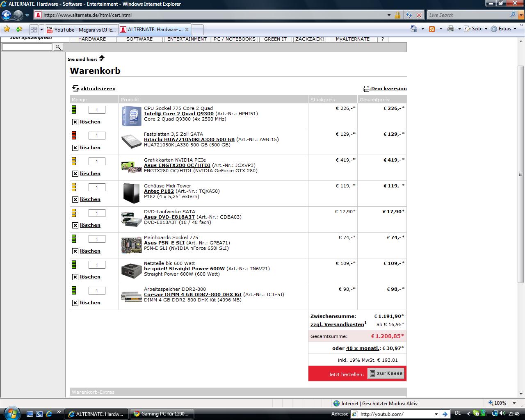Open the Extras menu dropdown
The image size is (525, 420).
tap(503, 29)
